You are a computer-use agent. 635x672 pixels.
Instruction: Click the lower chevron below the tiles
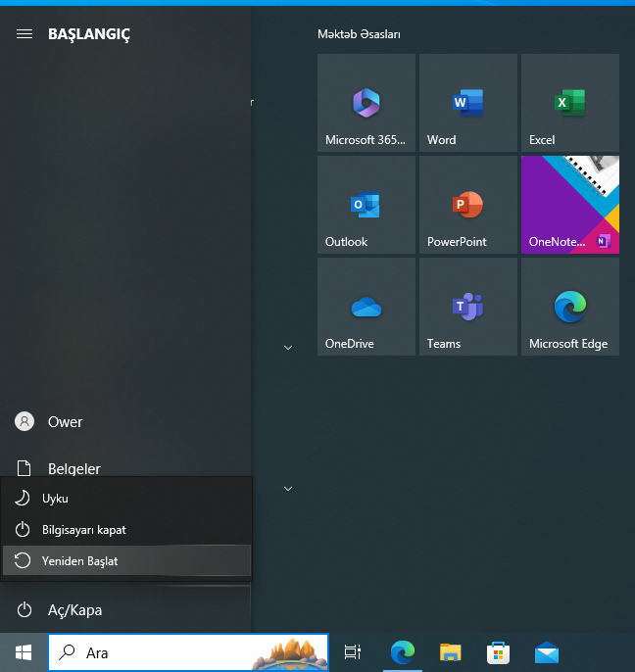point(288,489)
